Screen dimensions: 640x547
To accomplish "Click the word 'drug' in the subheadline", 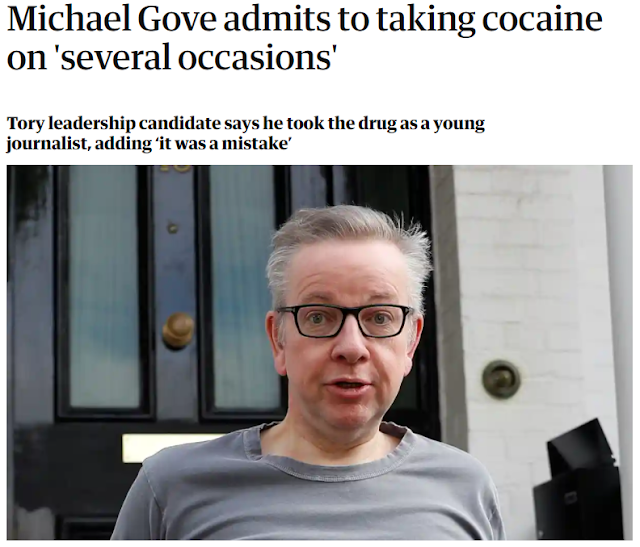I will click(x=377, y=124).
